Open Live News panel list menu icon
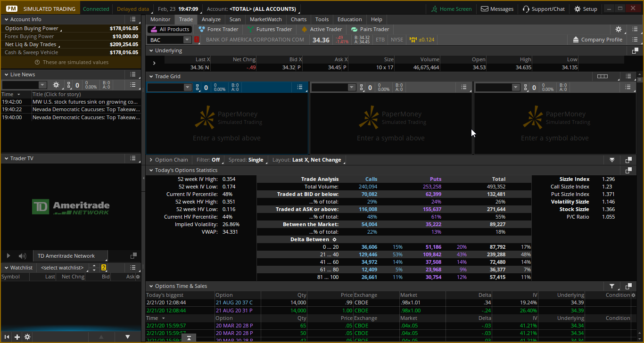 pyautogui.click(x=133, y=74)
